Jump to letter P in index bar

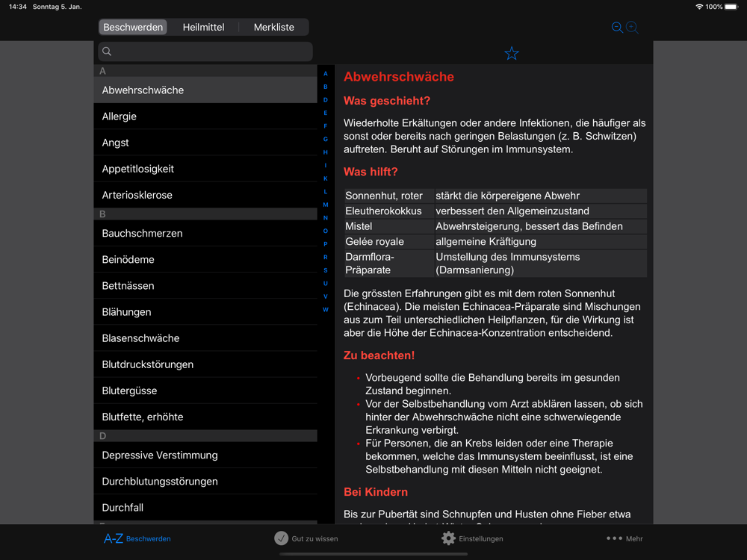point(326,244)
